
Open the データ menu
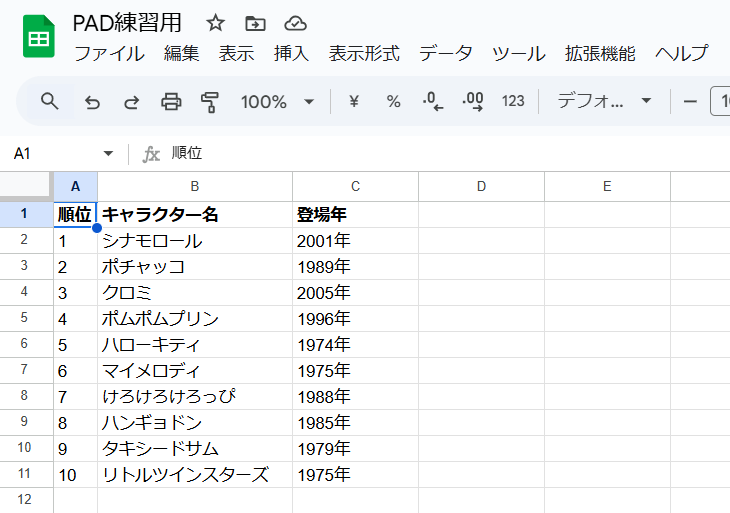click(446, 54)
